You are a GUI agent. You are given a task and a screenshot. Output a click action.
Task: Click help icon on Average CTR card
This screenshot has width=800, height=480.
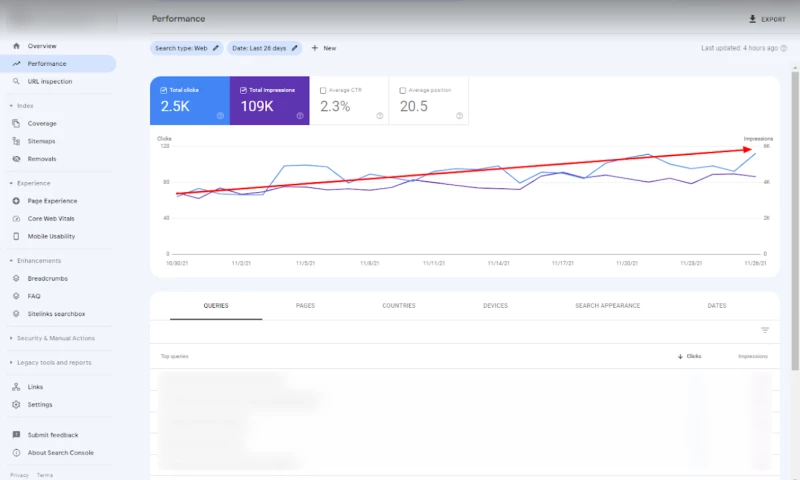click(380, 116)
